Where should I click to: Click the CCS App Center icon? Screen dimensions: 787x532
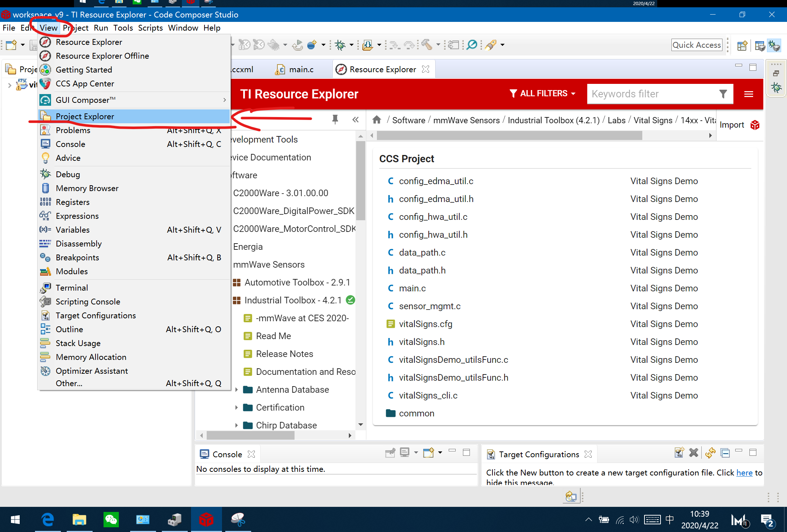pyautogui.click(x=45, y=84)
